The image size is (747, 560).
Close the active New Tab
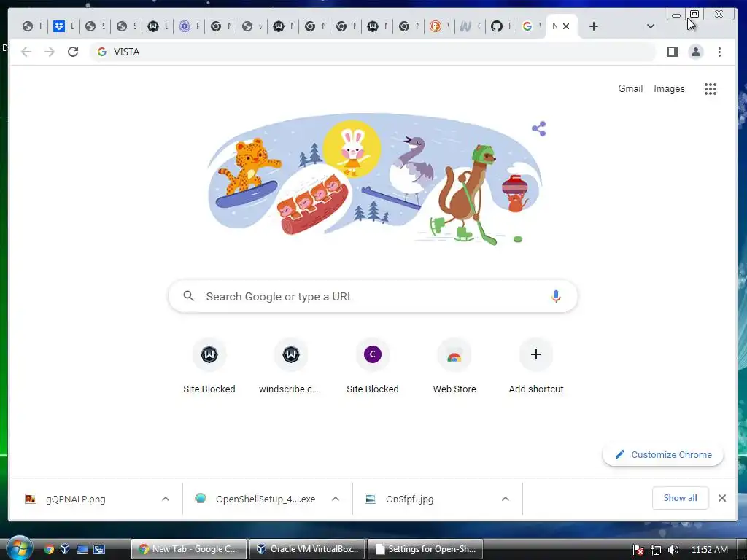[x=566, y=26]
